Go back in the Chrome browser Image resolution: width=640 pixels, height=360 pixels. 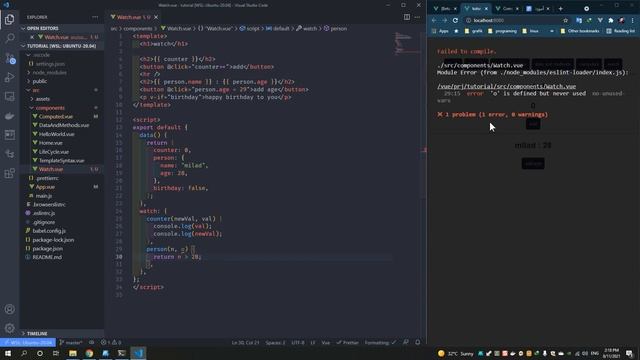point(434,20)
